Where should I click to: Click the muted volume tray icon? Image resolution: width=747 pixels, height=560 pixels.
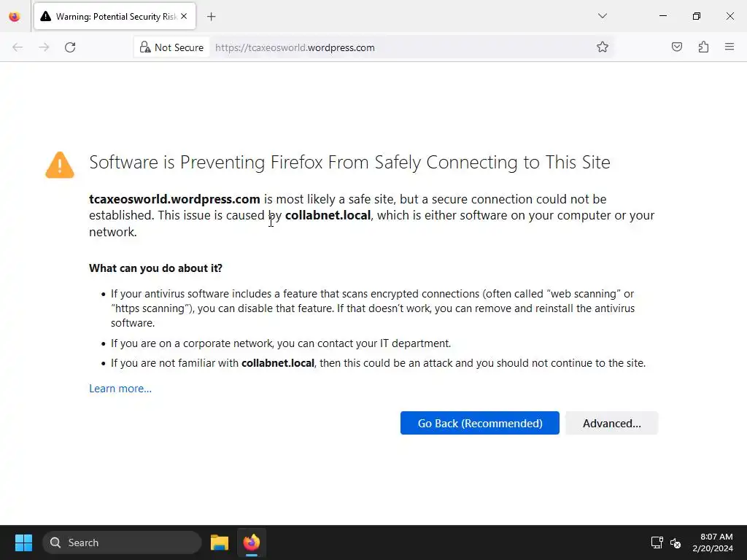(676, 542)
